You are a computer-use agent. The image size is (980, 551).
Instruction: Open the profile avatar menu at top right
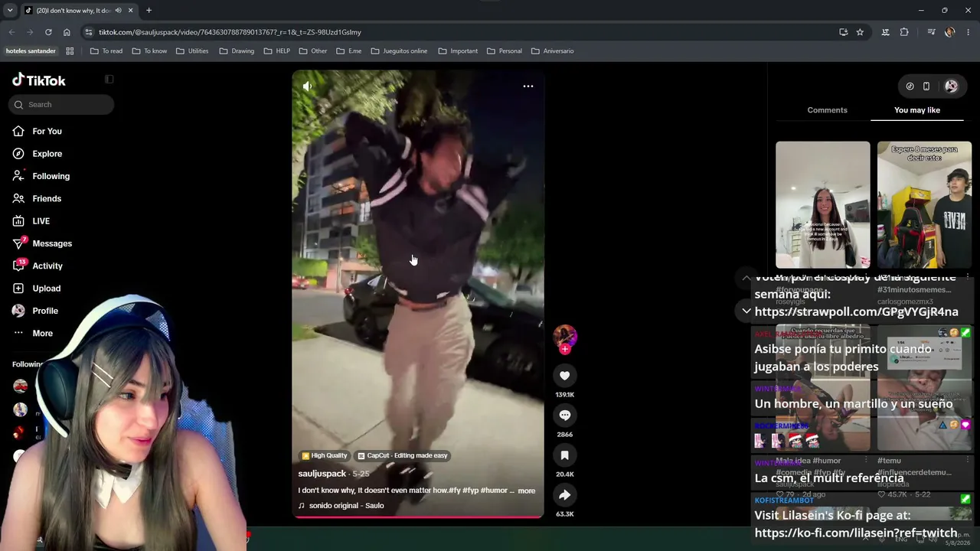951,86
